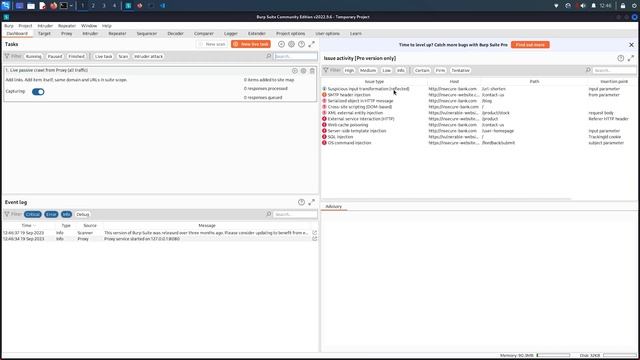Toggle the Medium severity filter
The height and width of the screenshot is (360, 640).
368,71
